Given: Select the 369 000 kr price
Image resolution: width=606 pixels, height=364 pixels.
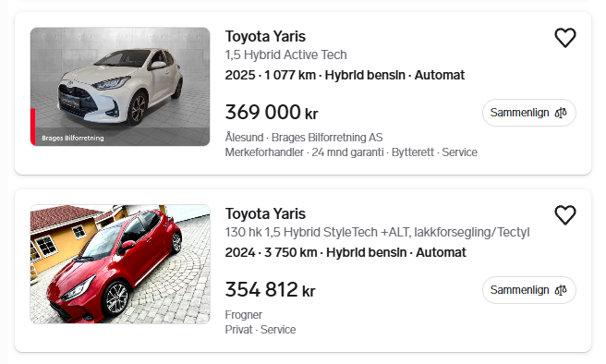Looking at the screenshot, I should pyautogui.click(x=272, y=113).
